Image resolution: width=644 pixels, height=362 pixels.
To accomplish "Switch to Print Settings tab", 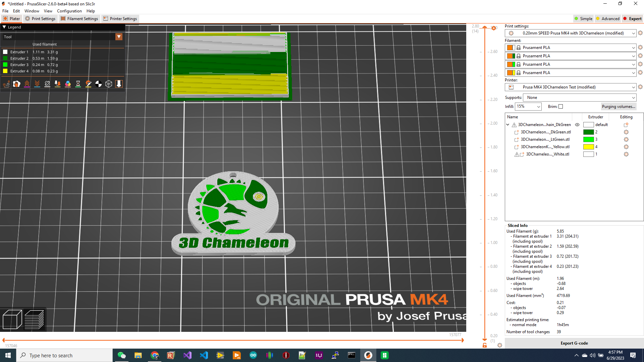I will click(40, 19).
